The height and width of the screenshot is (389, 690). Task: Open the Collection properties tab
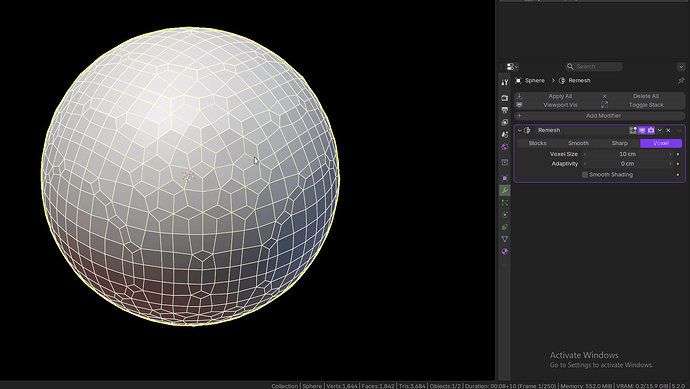pyautogui.click(x=505, y=162)
